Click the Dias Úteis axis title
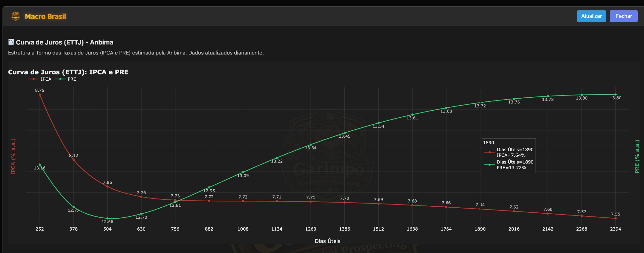The height and width of the screenshot is (253, 644). [x=327, y=241]
